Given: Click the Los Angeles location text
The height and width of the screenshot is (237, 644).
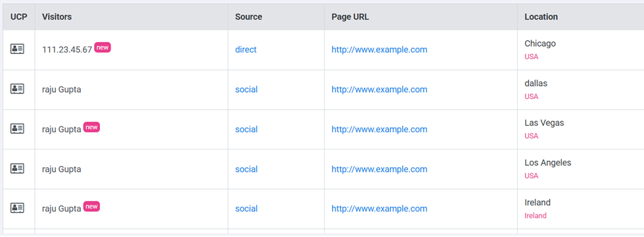Looking at the screenshot, I should pos(548,163).
